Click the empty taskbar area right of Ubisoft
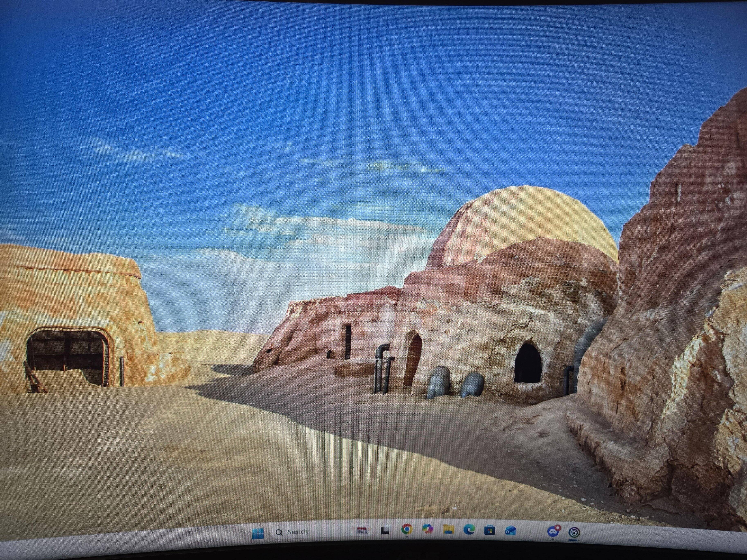This screenshot has width=747, height=560. [625, 535]
